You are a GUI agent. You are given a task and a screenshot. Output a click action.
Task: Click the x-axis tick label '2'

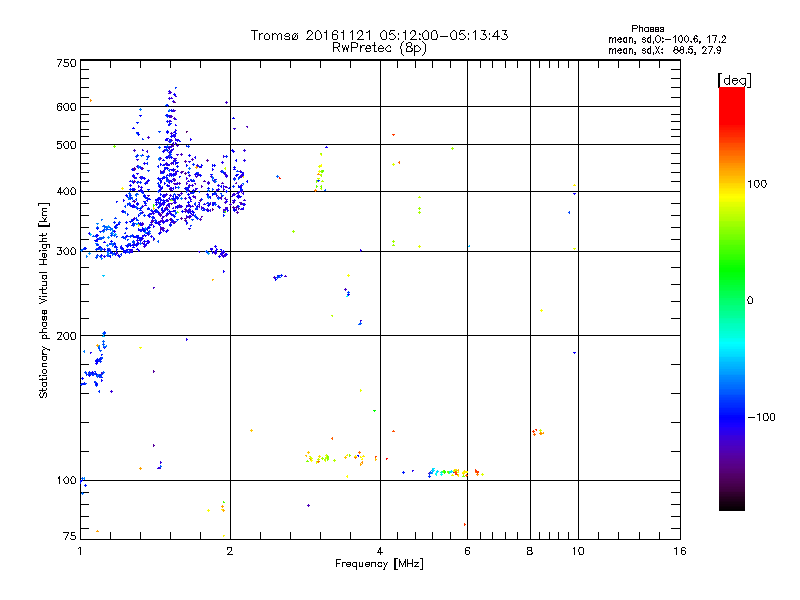(230, 551)
